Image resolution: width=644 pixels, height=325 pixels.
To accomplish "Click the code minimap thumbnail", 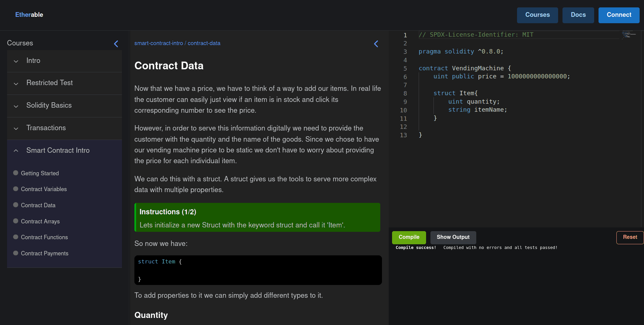I will click(628, 34).
